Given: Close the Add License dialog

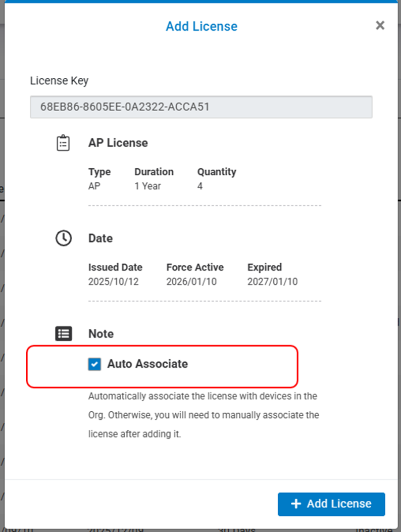Looking at the screenshot, I should pos(380,25).
